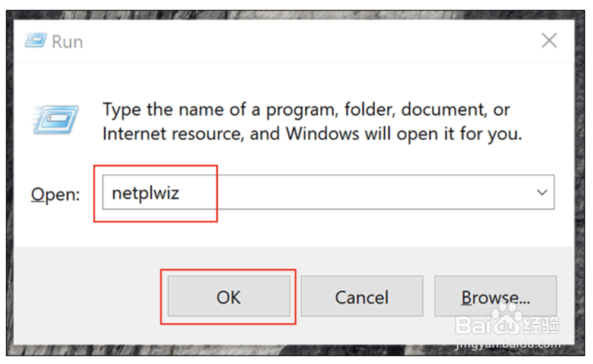Click the Open: label
Screen dimensions: 593x364
pyautogui.click(x=55, y=194)
